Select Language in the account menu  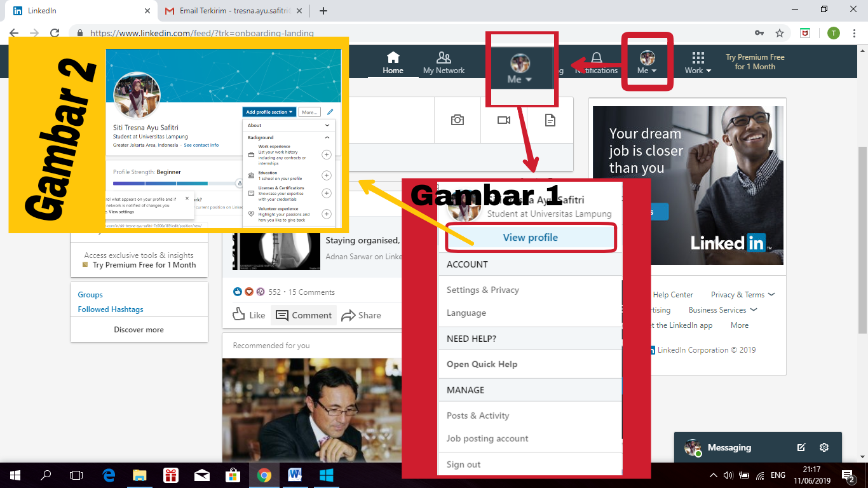coord(466,313)
